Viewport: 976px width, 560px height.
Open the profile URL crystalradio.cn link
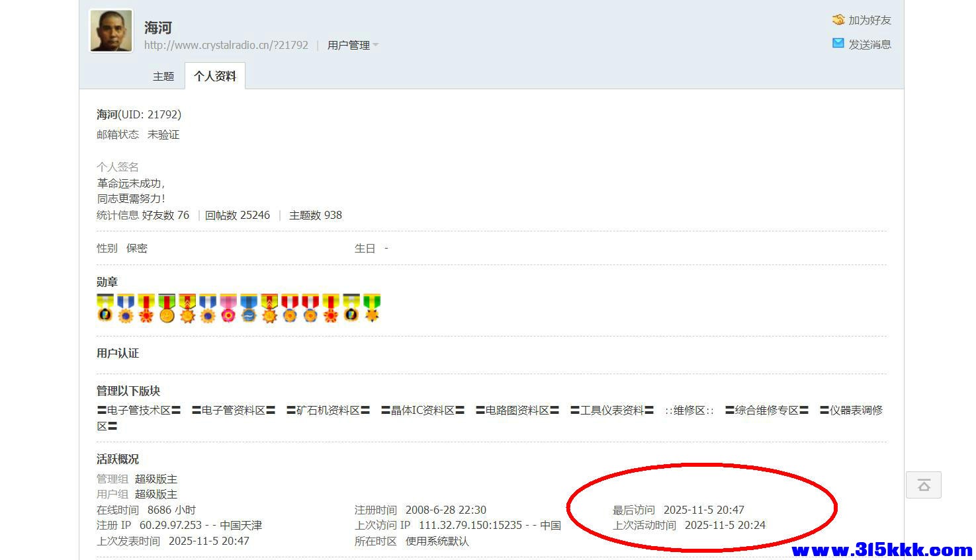[x=226, y=45]
